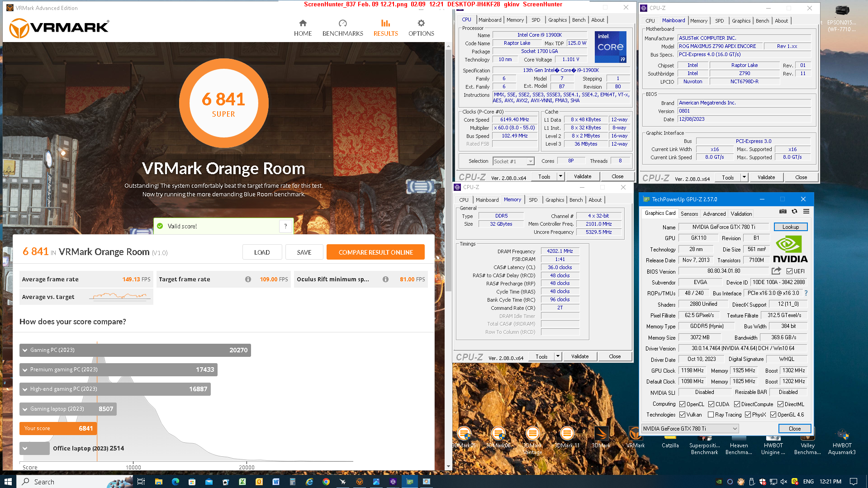Toggle the Vulkan checkbox
This screenshot has width=868, height=488.
click(x=682, y=414)
